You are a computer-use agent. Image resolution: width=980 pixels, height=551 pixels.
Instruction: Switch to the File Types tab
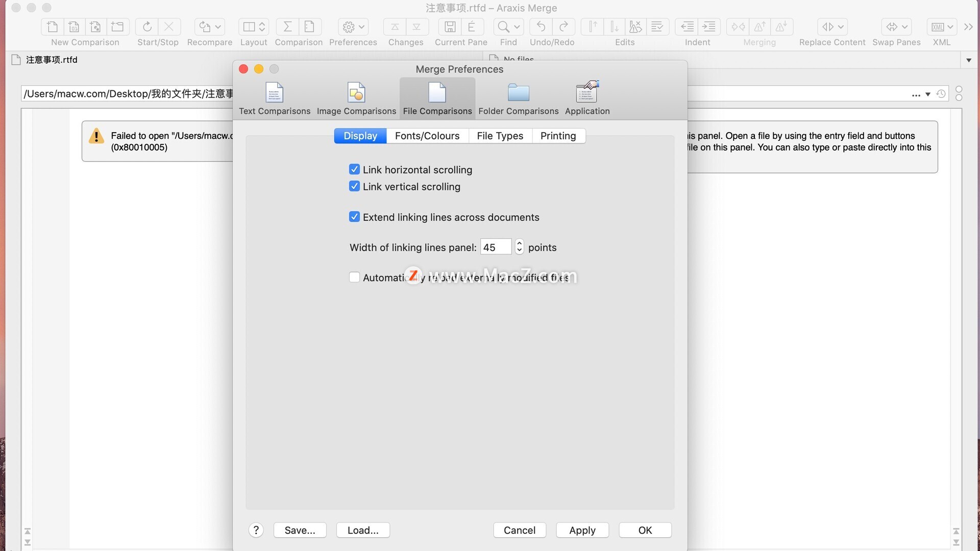pyautogui.click(x=500, y=136)
